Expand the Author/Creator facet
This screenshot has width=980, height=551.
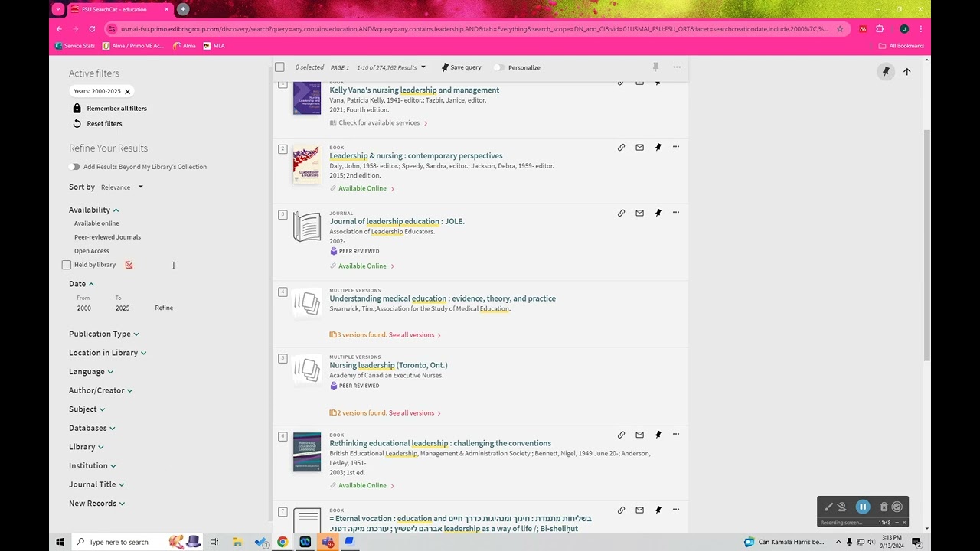click(100, 390)
